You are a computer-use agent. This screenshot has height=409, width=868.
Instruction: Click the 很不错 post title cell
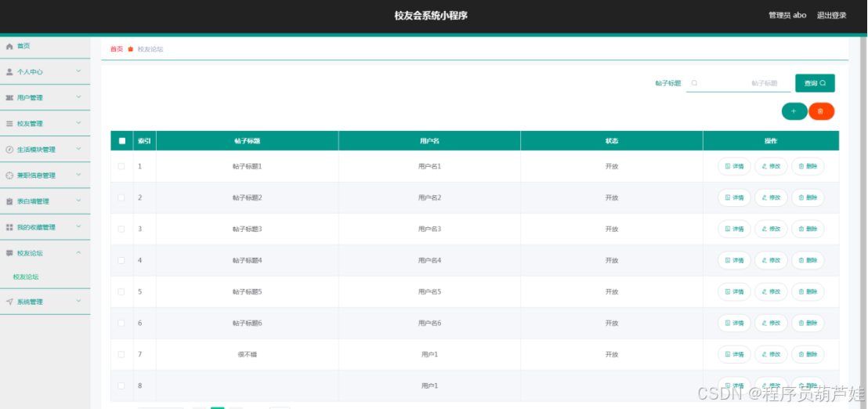[x=247, y=354]
